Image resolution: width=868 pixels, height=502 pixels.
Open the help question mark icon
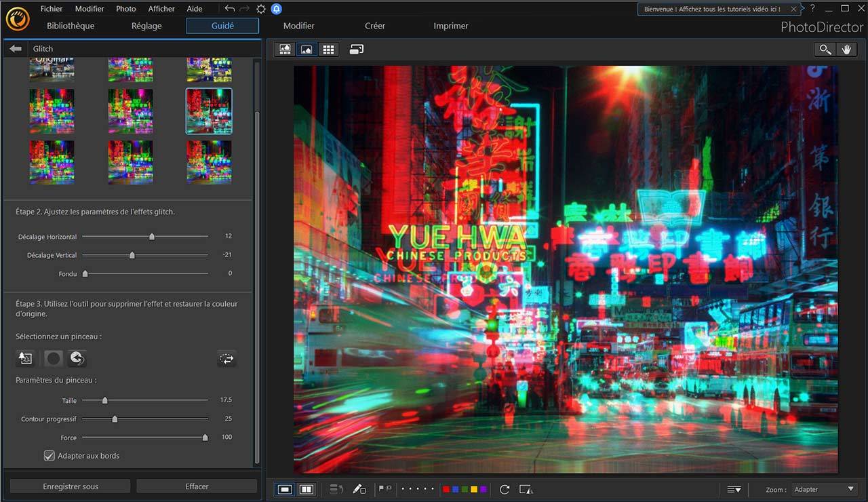812,9
